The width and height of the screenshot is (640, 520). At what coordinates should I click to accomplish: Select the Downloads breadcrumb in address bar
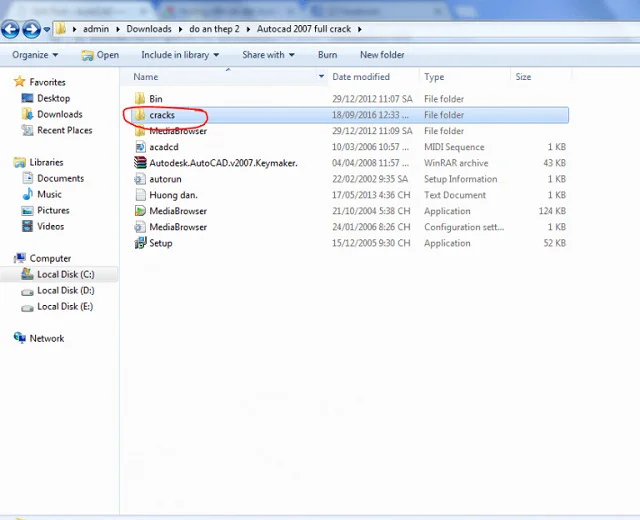(149, 29)
